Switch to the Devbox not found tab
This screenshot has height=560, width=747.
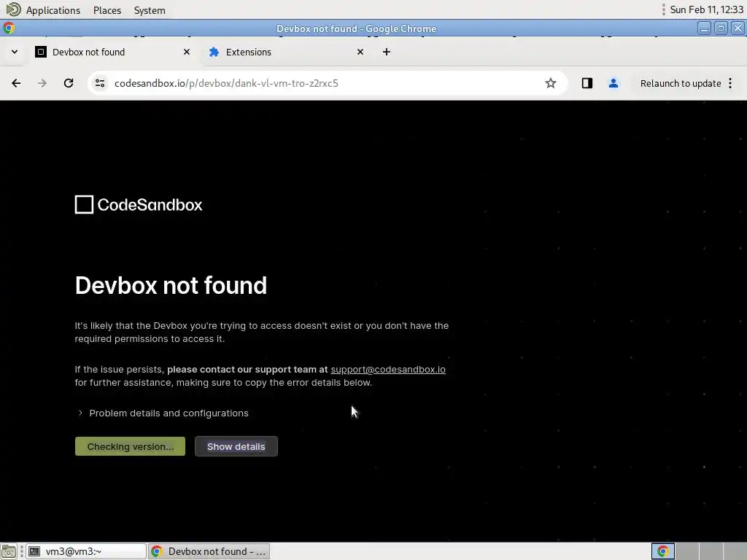click(113, 52)
